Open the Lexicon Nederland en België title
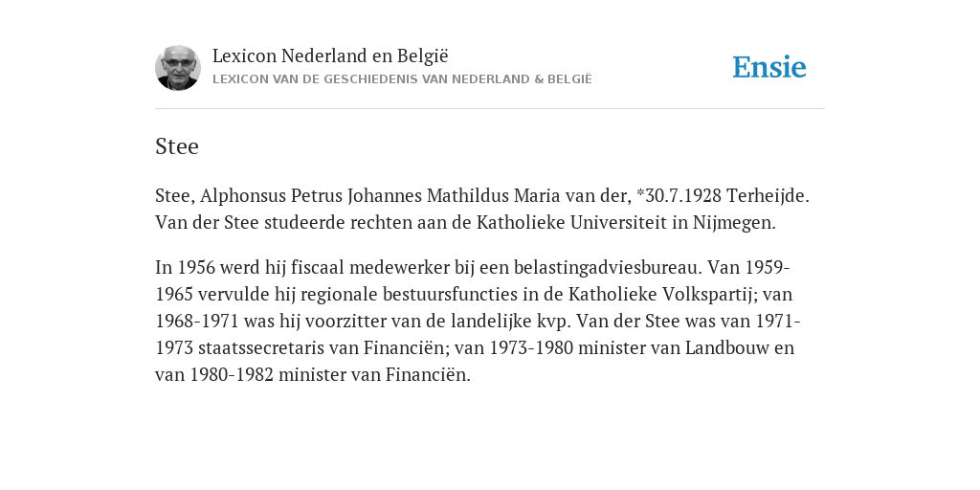This screenshot has width=980, height=490. pyautogui.click(x=330, y=56)
